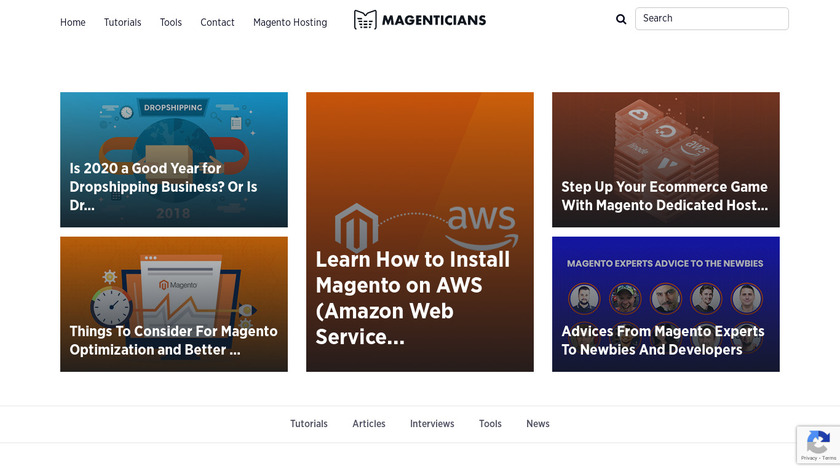Open the Magento Dedicated Hosting article card
Image resolution: width=840 pixels, height=472 pixels.
coord(666,160)
